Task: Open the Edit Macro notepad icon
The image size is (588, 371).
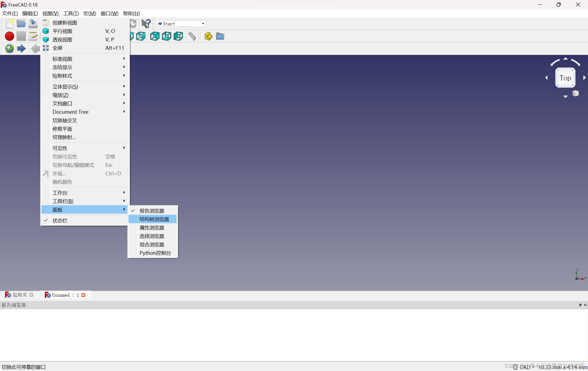Action: pyautogui.click(x=33, y=36)
